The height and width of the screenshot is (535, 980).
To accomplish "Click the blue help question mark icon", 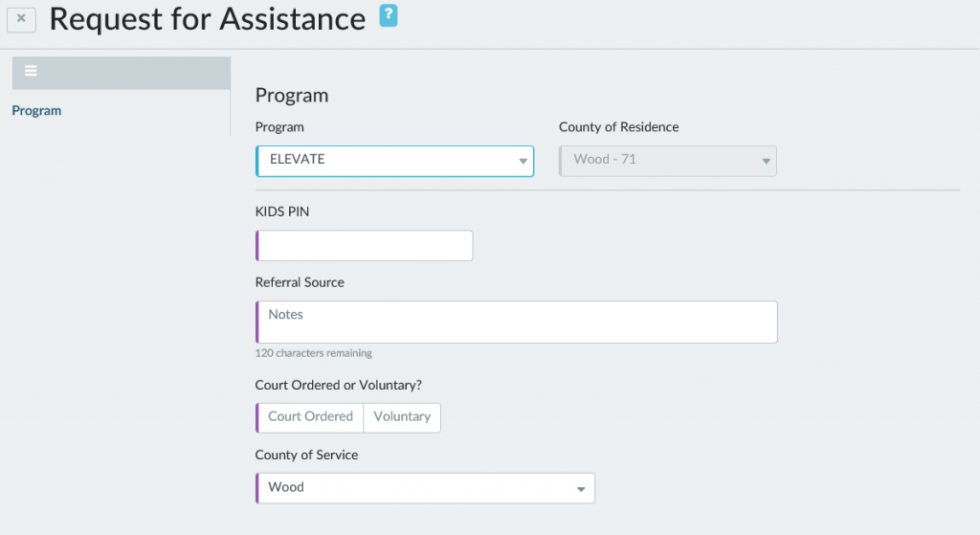I will coord(389,15).
